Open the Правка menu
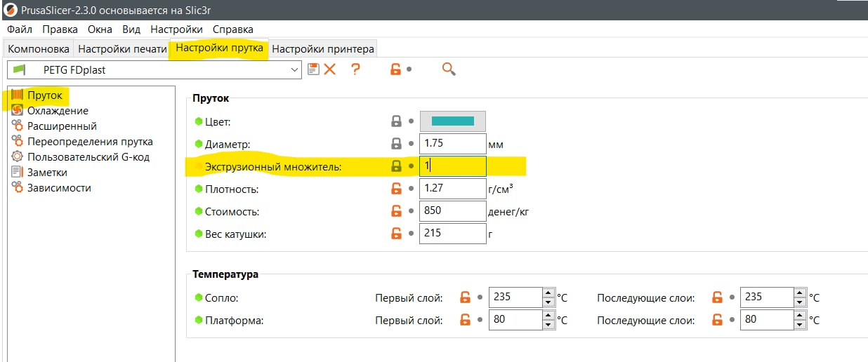868x362 pixels. (x=60, y=29)
